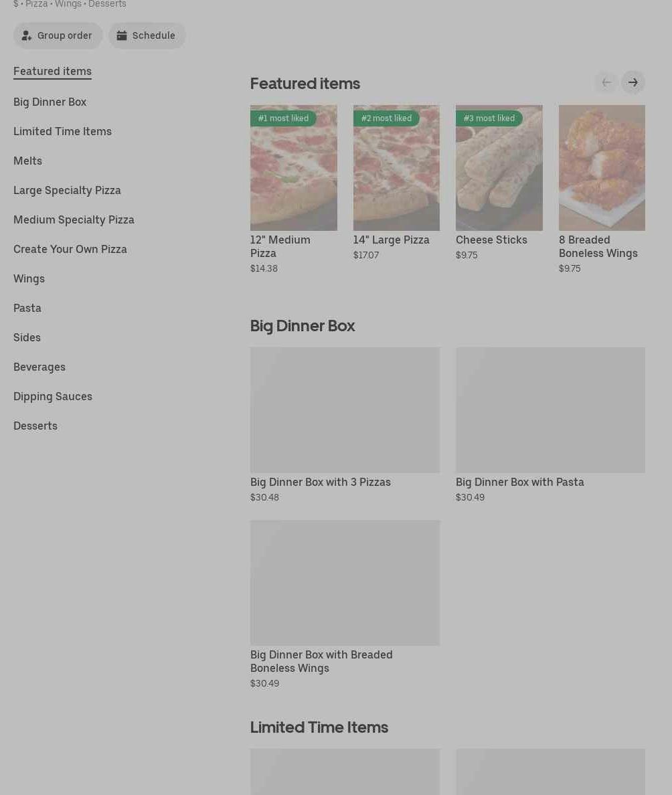Click the Schedule calendar icon

pos(122,35)
